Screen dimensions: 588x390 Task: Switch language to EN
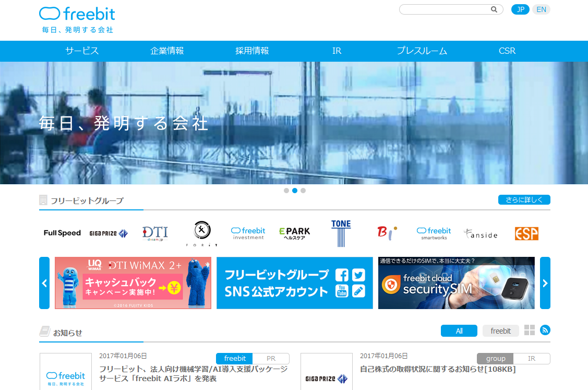click(x=541, y=9)
